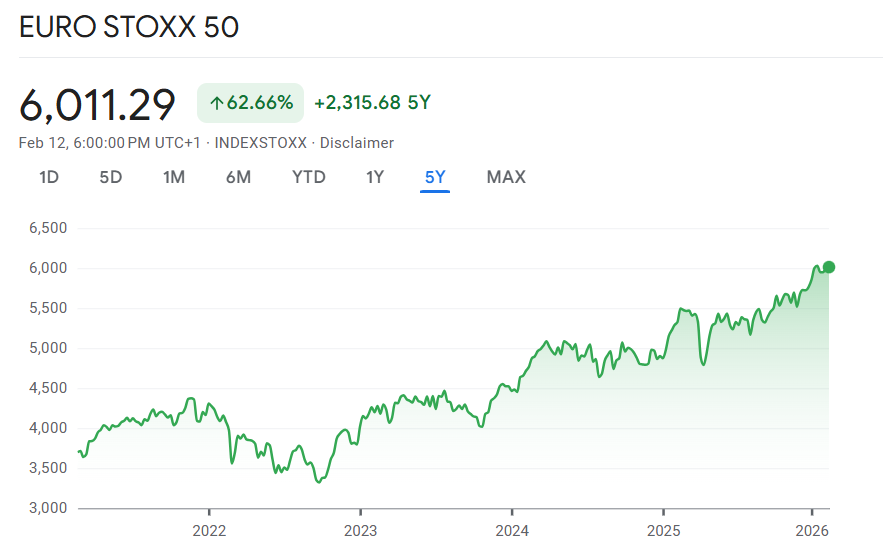Show the MAX history range
Viewport: 883px width, 554px height.
(506, 177)
